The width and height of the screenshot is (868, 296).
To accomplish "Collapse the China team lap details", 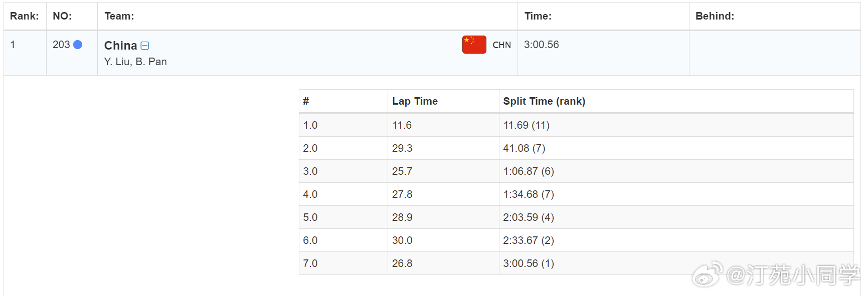I will pos(145,46).
